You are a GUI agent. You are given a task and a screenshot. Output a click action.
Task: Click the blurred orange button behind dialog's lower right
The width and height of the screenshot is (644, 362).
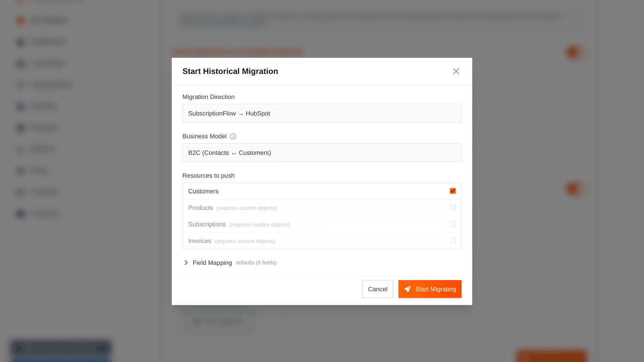tap(552, 356)
